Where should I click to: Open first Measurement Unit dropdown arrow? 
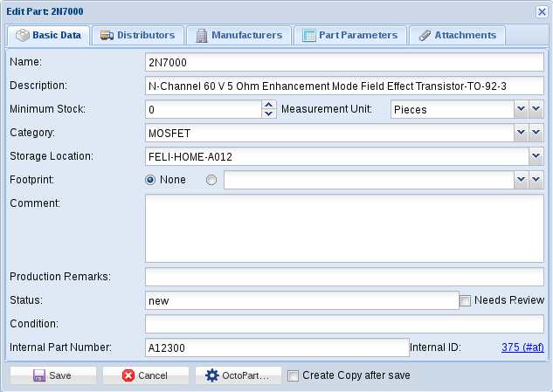[x=521, y=109]
